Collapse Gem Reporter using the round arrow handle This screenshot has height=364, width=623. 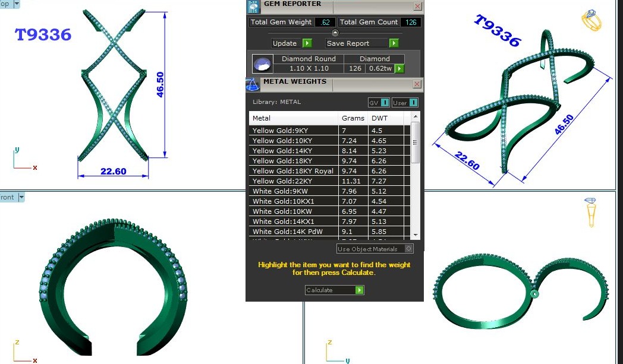335,33
